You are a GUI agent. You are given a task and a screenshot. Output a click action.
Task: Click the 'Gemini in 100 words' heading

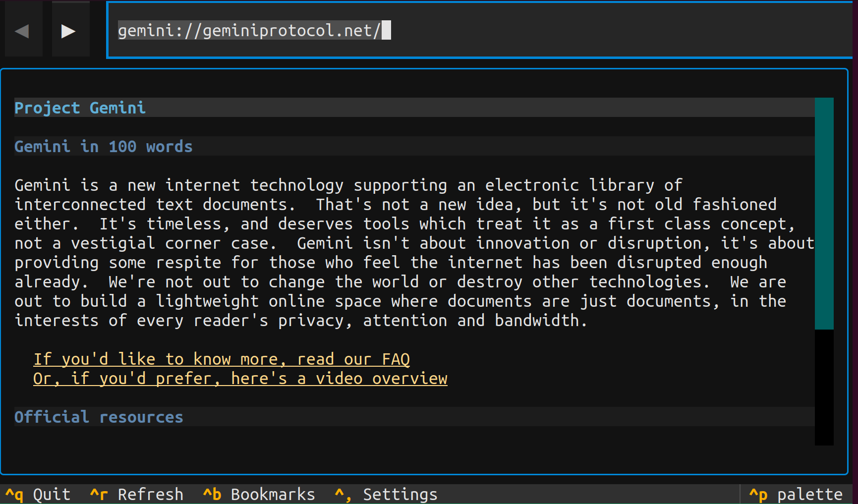point(103,147)
